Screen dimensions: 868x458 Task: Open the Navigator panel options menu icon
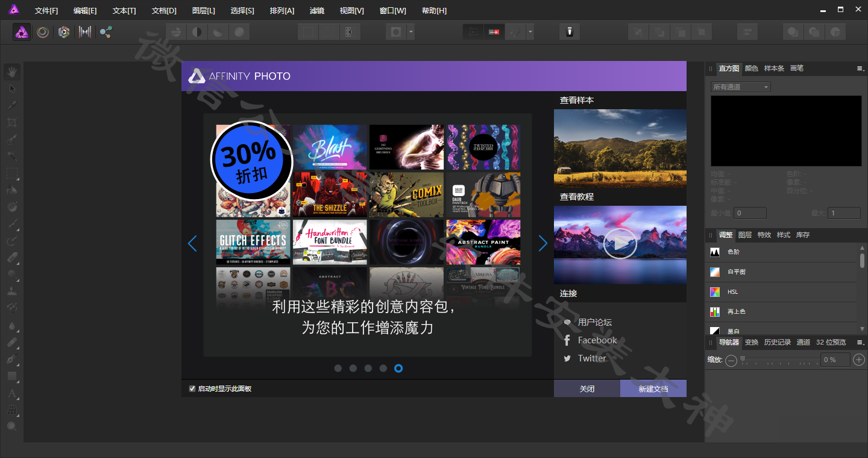pos(860,342)
